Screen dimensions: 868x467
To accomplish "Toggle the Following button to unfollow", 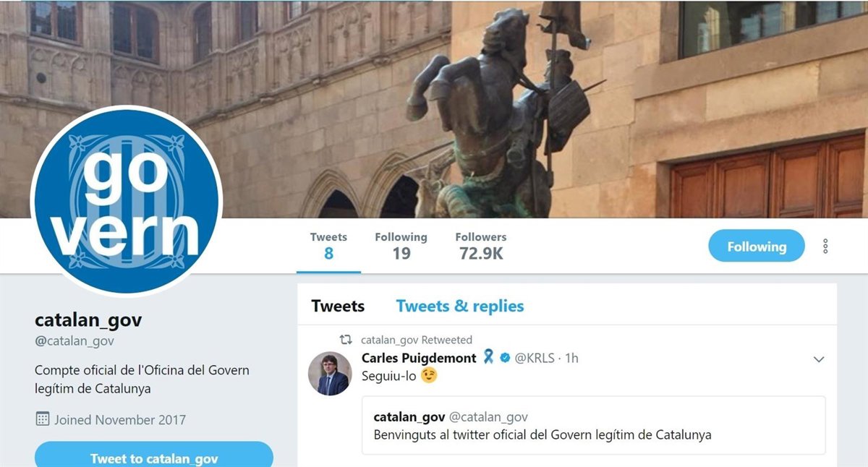I will [x=757, y=247].
